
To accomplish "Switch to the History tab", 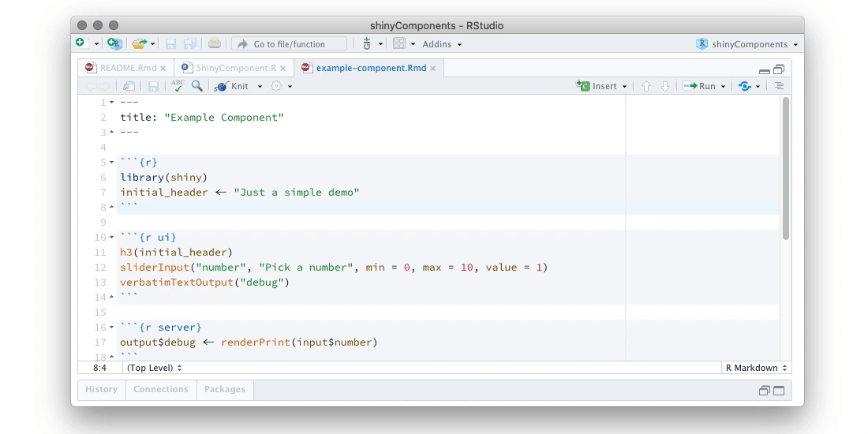I will [x=101, y=389].
